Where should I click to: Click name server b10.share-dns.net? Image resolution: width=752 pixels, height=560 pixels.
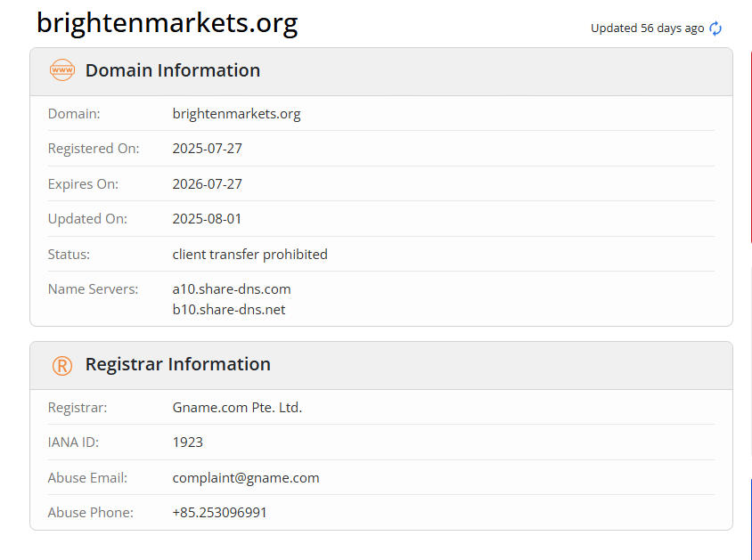click(x=229, y=310)
